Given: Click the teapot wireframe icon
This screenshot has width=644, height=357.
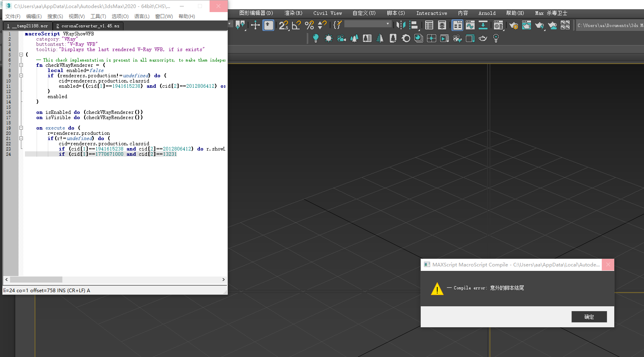Looking at the screenshot, I should click(x=483, y=38).
